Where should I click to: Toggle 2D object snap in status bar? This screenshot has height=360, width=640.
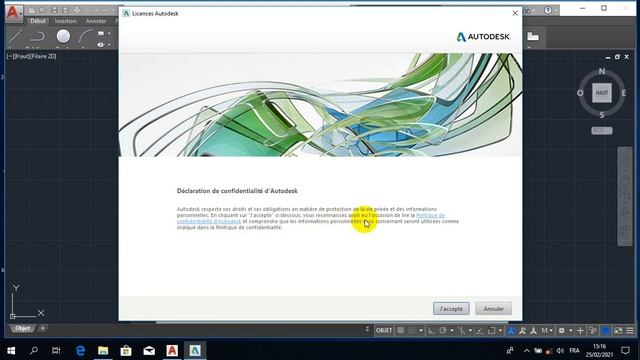[491, 330]
